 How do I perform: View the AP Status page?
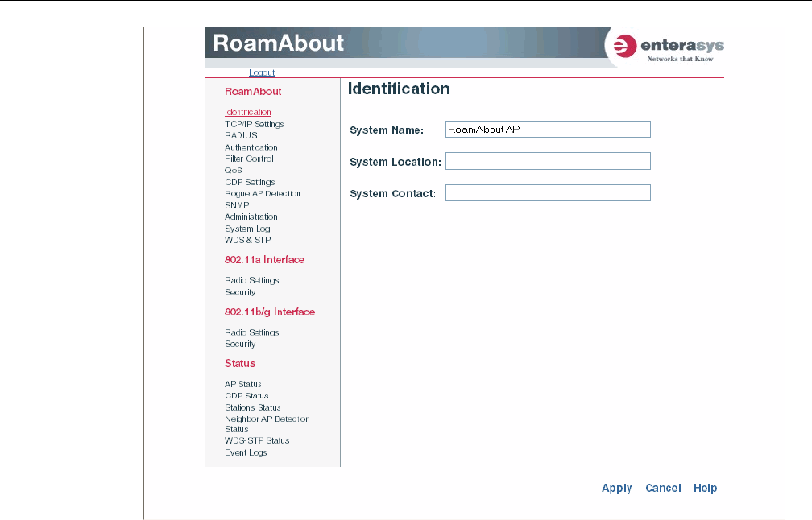click(x=243, y=385)
